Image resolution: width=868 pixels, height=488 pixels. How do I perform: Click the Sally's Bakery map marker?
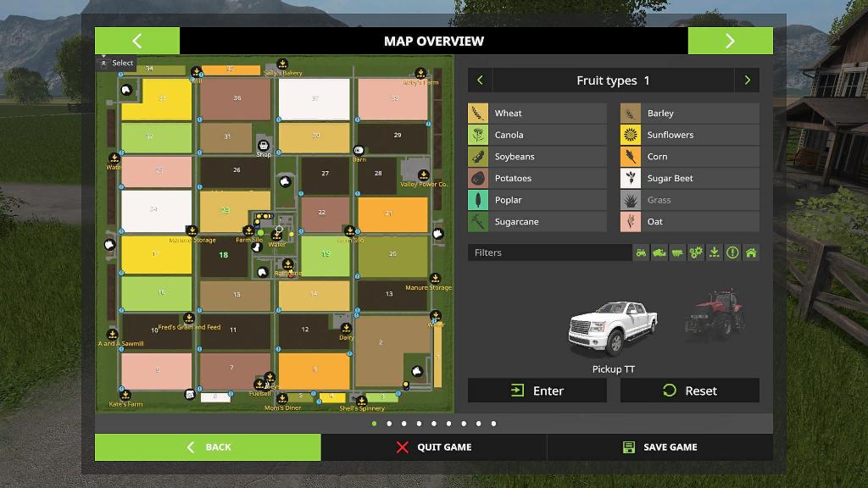pyautogui.click(x=281, y=64)
